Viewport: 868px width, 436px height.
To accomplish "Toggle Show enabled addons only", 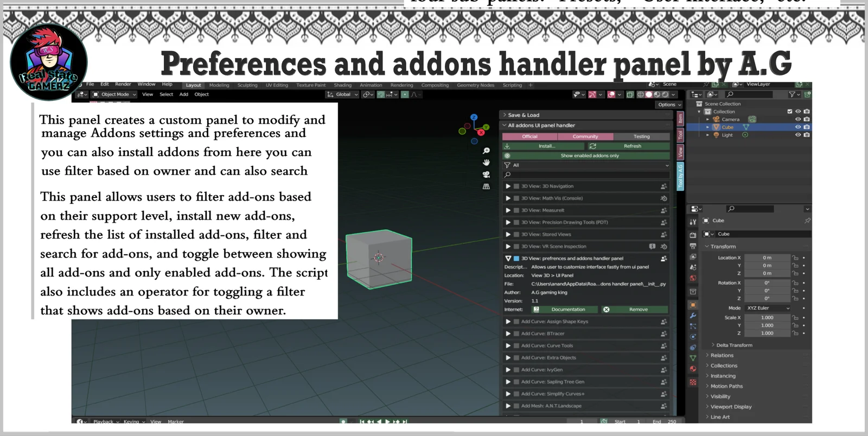I will [586, 156].
